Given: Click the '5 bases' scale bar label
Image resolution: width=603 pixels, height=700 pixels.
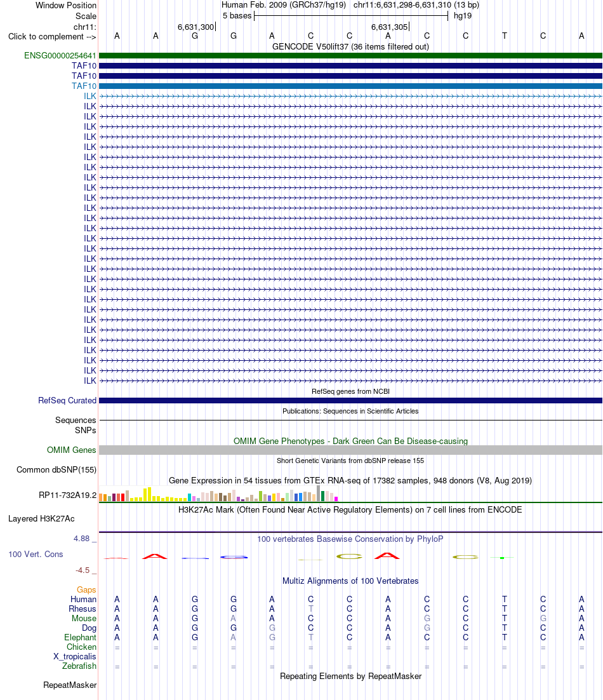Looking at the screenshot, I should pyautogui.click(x=237, y=16).
